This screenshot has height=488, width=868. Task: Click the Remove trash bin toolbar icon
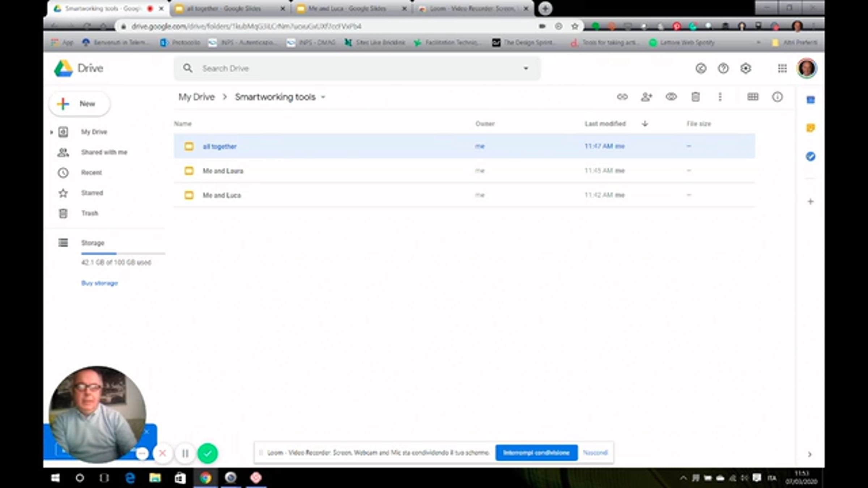(695, 97)
